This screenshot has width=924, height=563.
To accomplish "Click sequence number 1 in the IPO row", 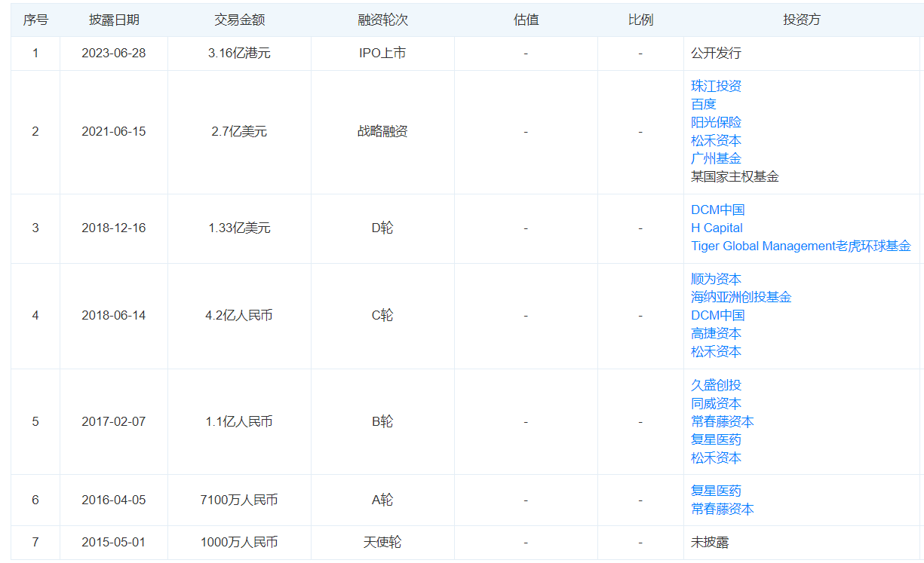I will (x=35, y=54).
